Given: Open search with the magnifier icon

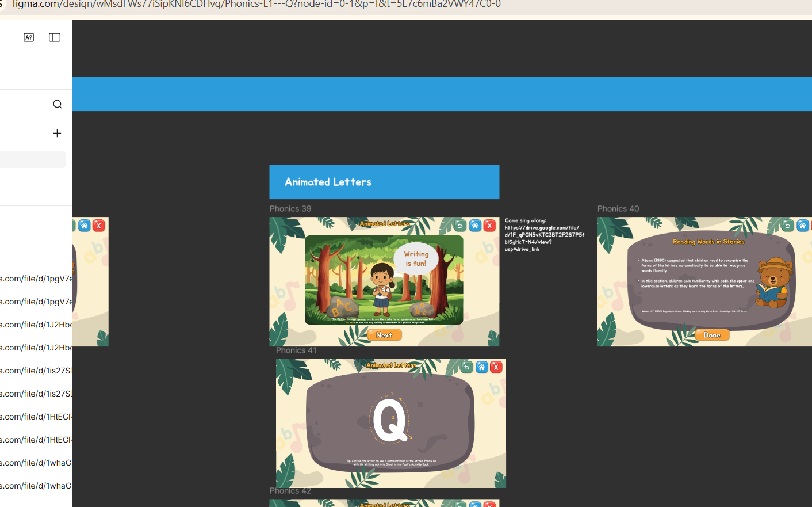Looking at the screenshot, I should click(57, 104).
